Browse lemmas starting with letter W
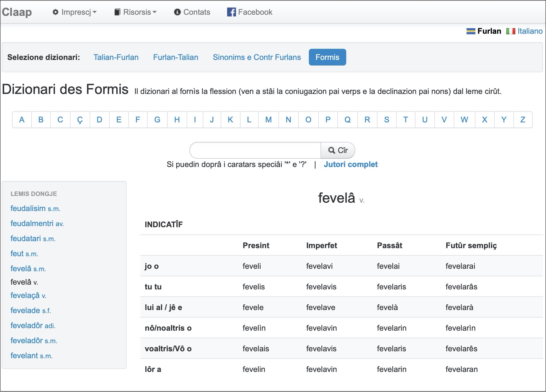 click(x=465, y=120)
